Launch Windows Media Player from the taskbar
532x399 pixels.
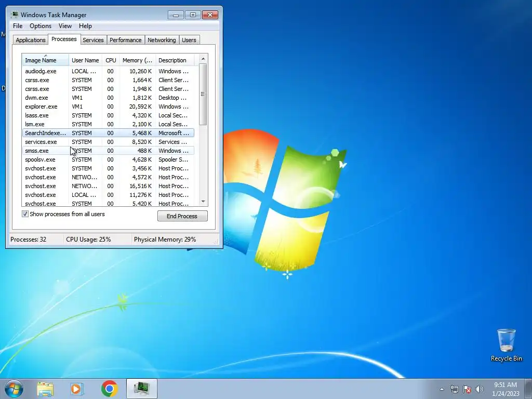(77, 389)
